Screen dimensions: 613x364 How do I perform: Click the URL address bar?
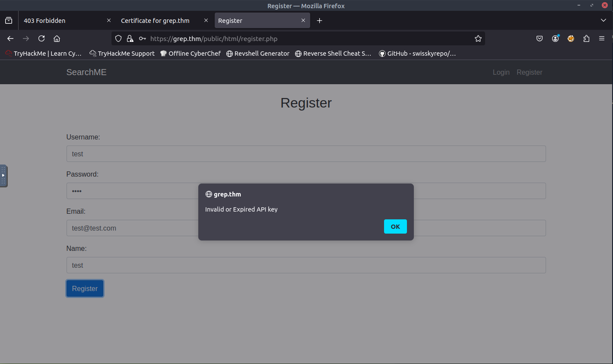point(302,38)
